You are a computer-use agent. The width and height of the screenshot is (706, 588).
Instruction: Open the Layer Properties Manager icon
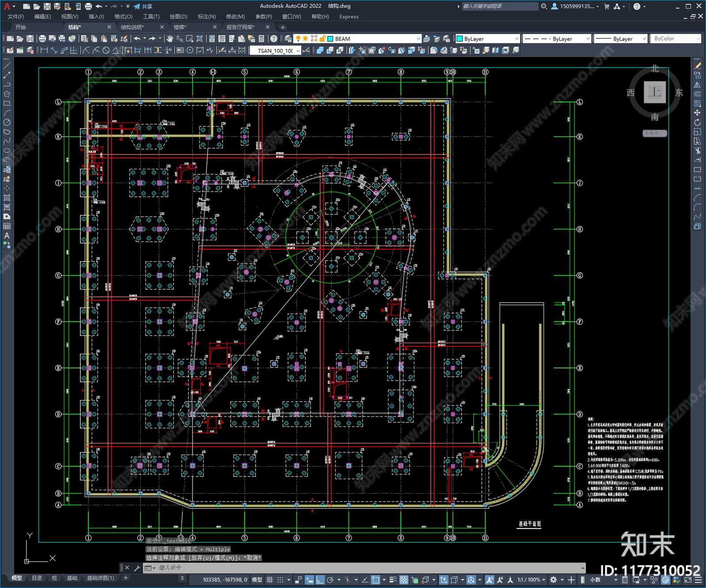pos(288,39)
